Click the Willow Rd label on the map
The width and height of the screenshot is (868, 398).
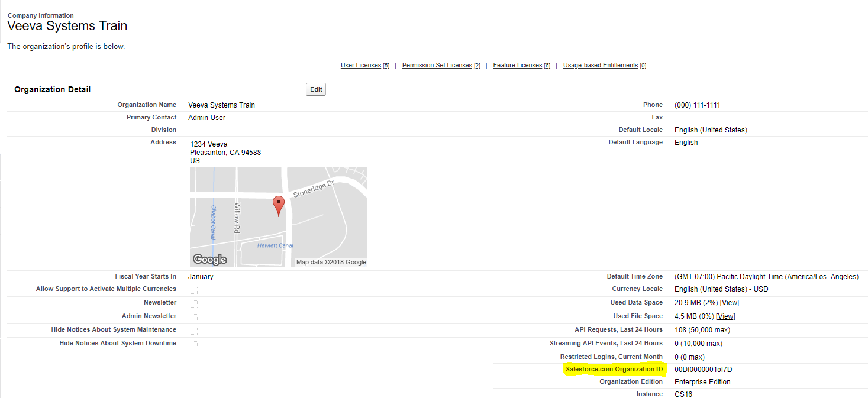point(237,218)
